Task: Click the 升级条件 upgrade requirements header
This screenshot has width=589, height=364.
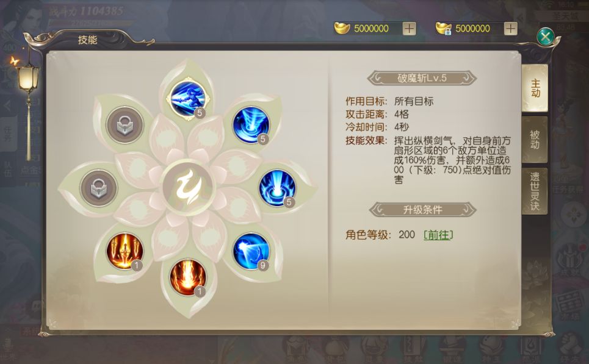Action: (422, 210)
